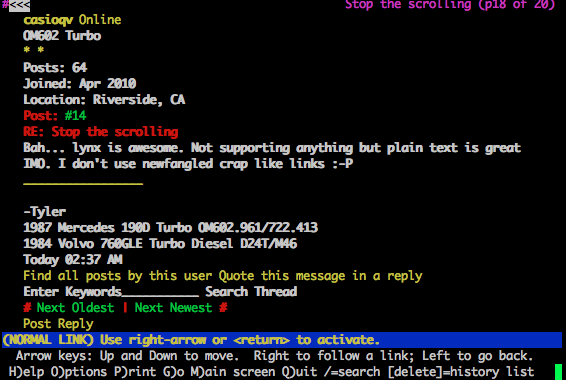This screenshot has height=380, width=566.
Task: Click the 'Stop the scrolling' page title
Action: click(408, 5)
